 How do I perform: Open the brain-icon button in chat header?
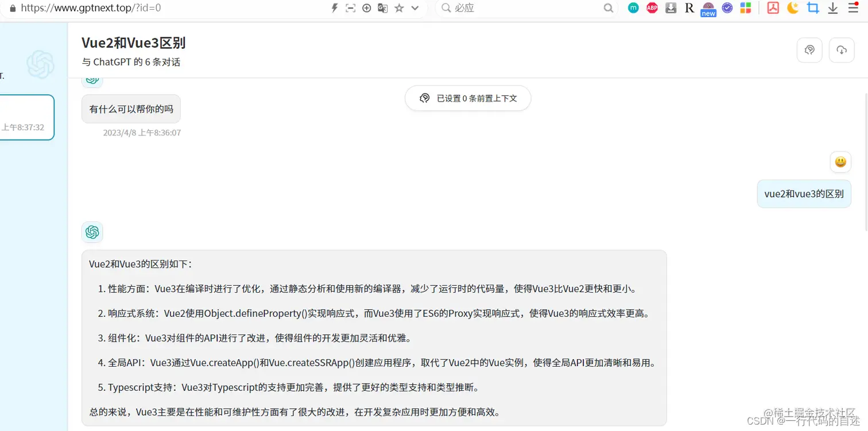point(809,50)
